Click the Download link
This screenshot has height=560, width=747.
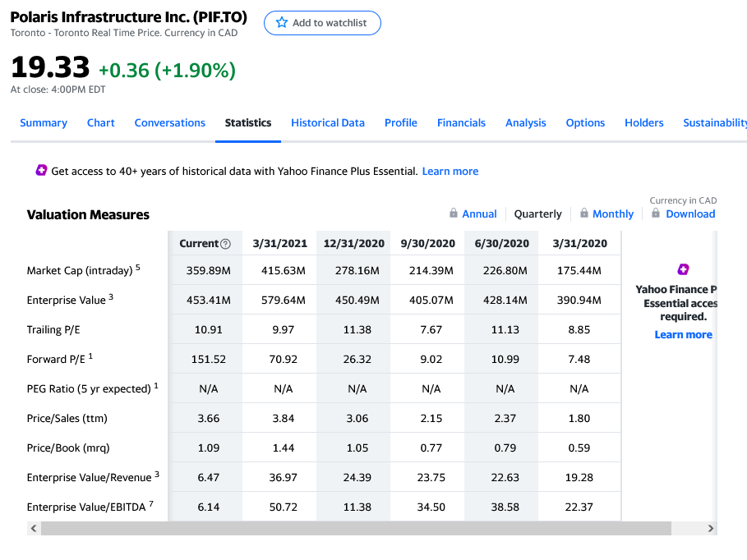690,213
